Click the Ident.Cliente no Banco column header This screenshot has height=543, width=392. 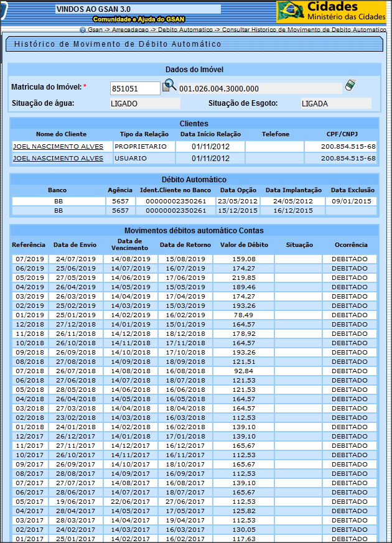pos(175,190)
